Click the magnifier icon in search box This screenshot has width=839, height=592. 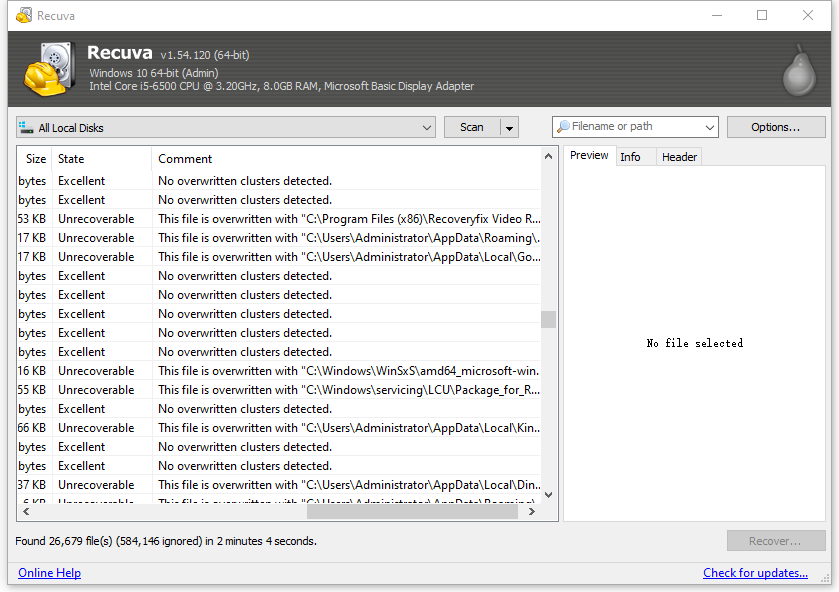(x=564, y=127)
